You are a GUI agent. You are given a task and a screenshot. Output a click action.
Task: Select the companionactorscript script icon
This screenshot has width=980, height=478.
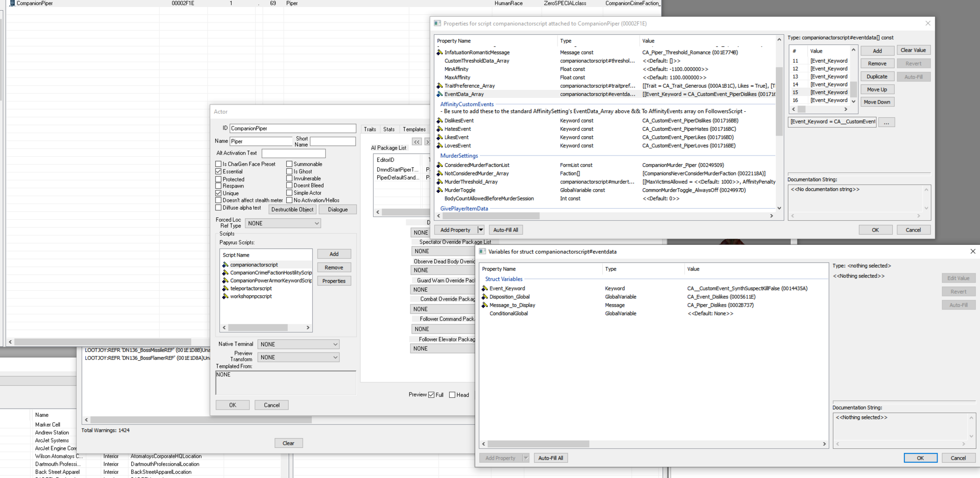click(225, 265)
